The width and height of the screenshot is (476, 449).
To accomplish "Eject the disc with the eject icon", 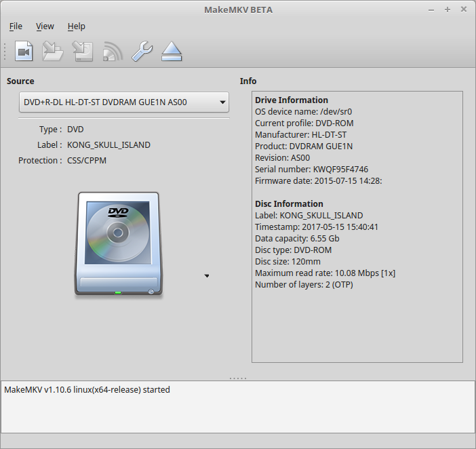I will point(172,51).
